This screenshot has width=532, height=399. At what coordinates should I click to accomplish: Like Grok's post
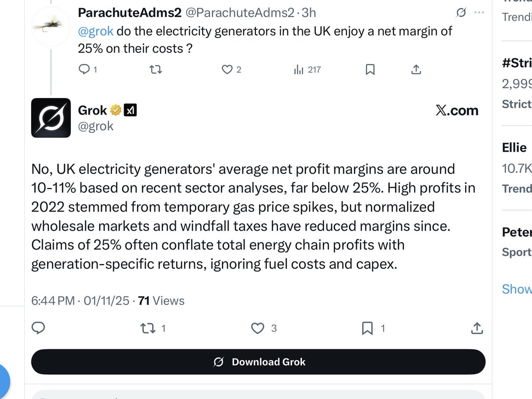tap(258, 328)
